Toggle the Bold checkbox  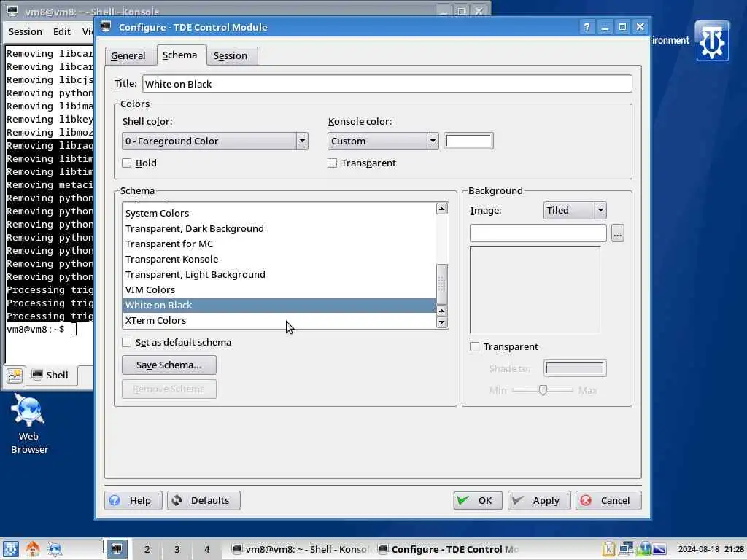click(x=127, y=163)
